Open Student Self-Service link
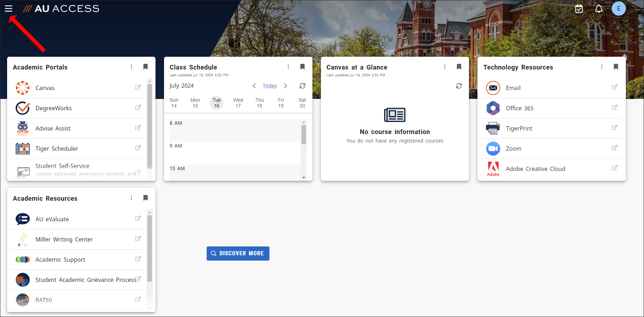Viewport: 644px width, 317px height. [x=62, y=166]
